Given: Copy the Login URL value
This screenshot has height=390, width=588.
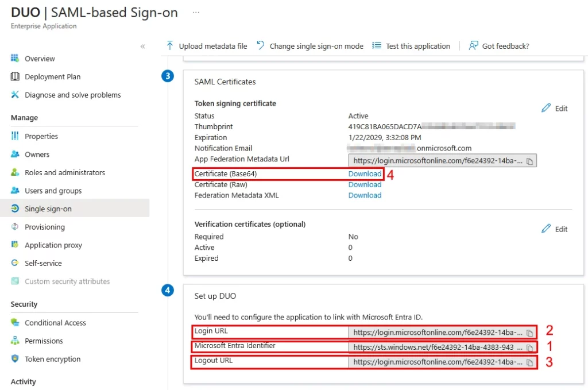Looking at the screenshot, I should 529,333.
